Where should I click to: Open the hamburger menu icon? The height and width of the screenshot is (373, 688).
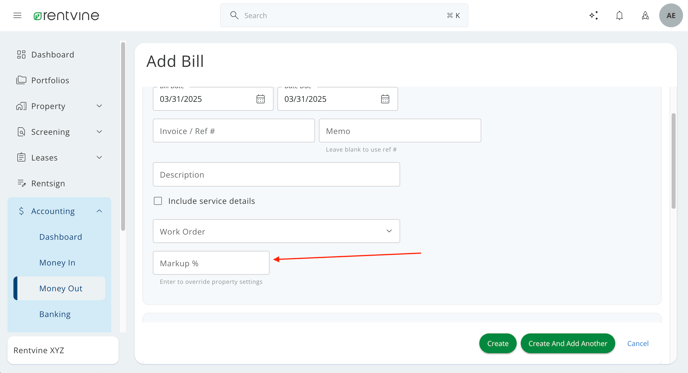[x=17, y=15]
